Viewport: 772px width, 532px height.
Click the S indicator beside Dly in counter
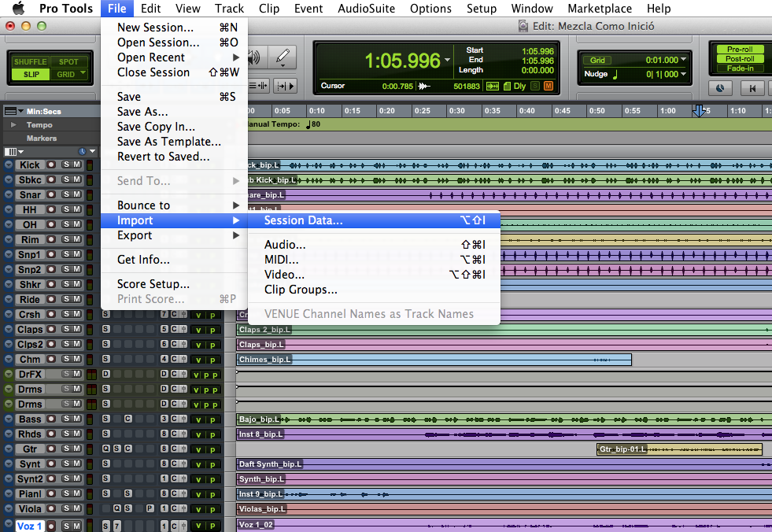coord(534,87)
